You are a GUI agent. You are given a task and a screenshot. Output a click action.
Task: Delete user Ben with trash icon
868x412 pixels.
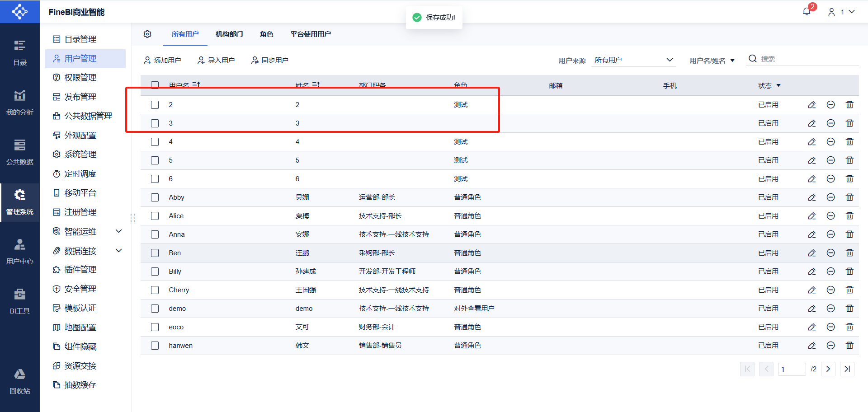(849, 253)
